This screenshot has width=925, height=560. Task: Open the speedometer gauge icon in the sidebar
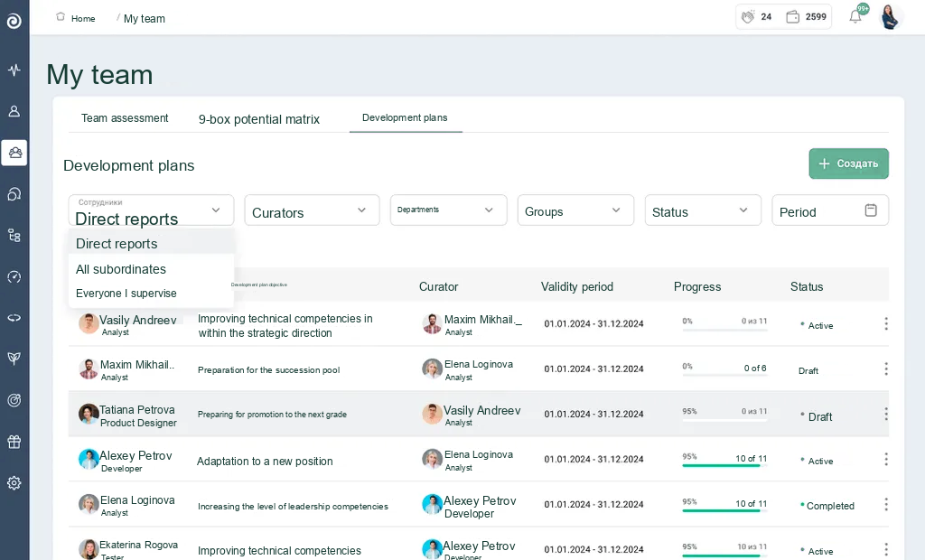pos(14,276)
